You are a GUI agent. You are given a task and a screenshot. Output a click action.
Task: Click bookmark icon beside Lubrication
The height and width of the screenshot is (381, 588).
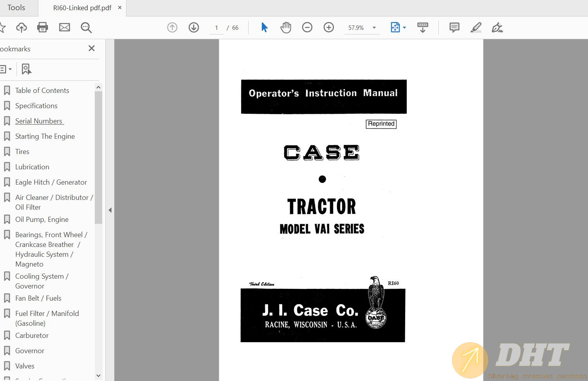7,167
